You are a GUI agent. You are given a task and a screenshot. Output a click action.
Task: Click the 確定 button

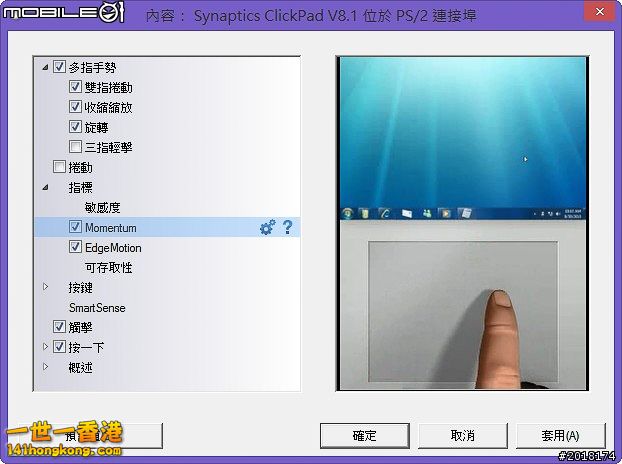click(x=364, y=436)
